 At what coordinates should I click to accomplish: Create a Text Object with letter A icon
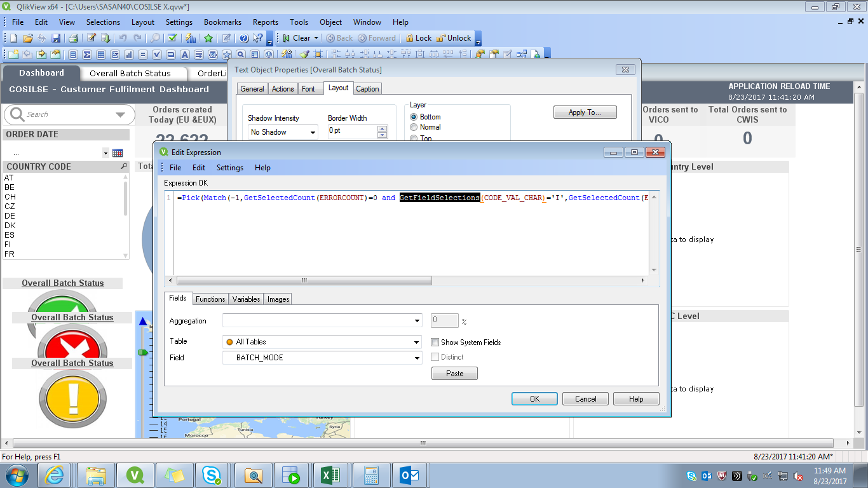click(x=185, y=55)
